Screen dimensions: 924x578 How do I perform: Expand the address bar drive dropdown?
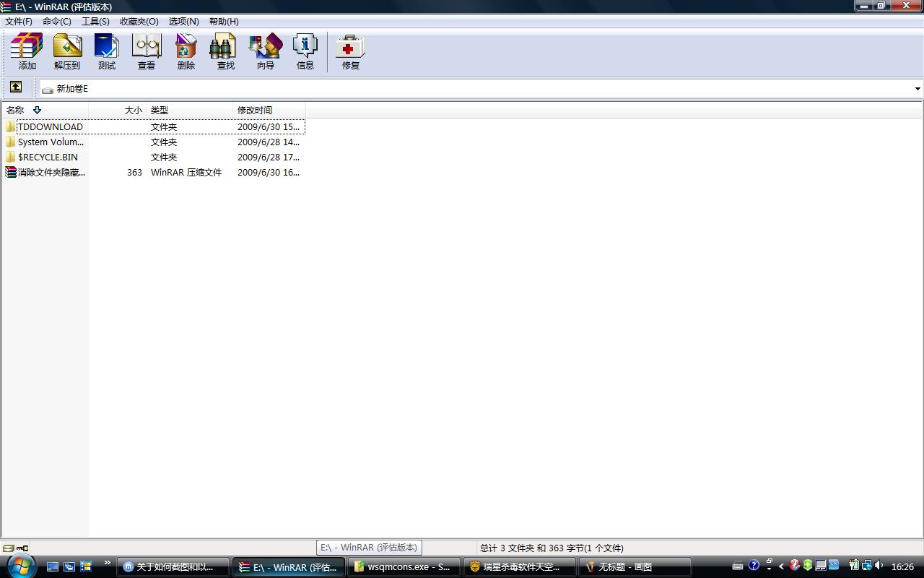tap(918, 88)
